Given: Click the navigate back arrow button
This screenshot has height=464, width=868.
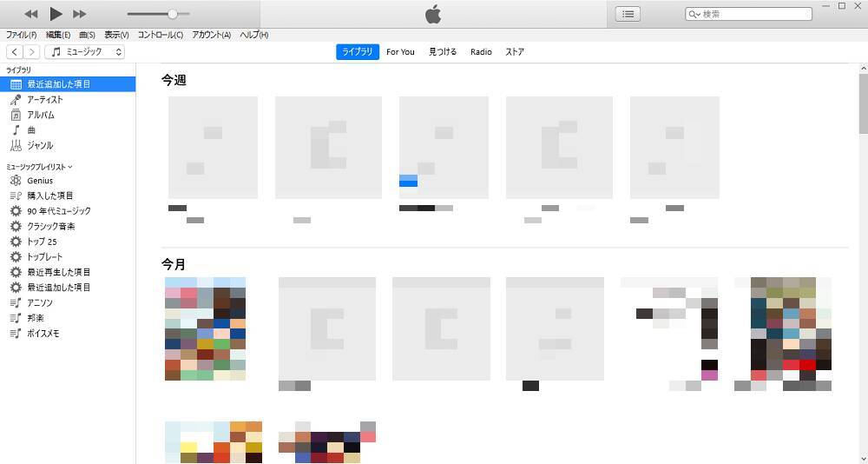Looking at the screenshot, I should pyautogui.click(x=15, y=52).
